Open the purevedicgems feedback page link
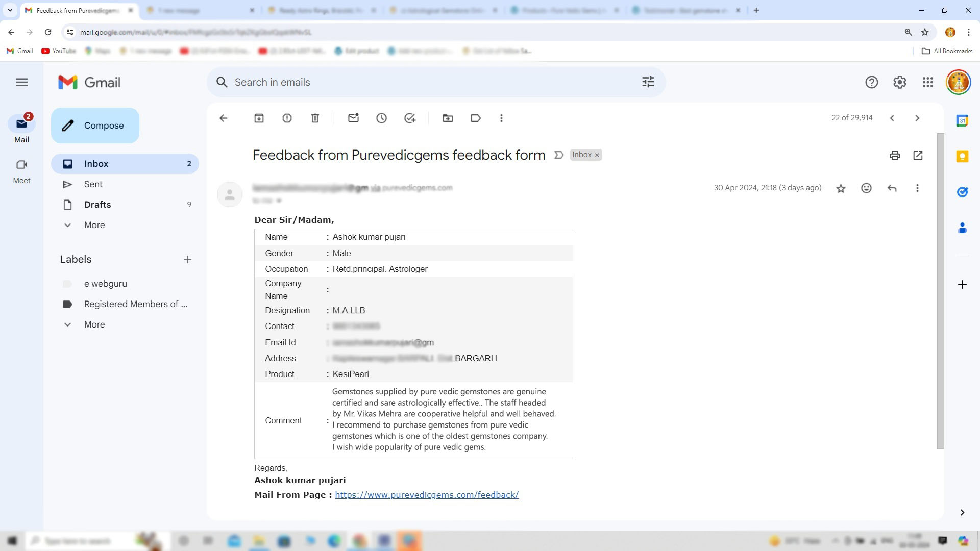980x551 pixels. (x=426, y=495)
